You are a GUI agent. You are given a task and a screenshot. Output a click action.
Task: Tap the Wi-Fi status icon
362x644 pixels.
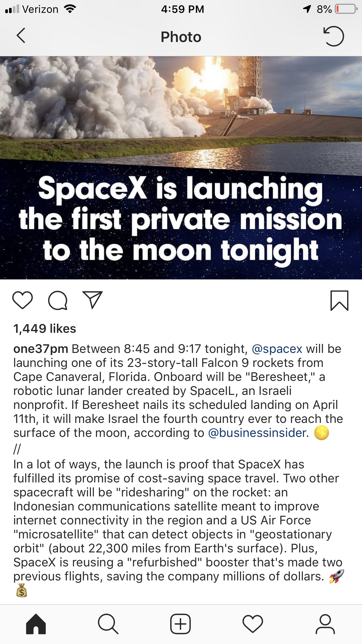(70, 9)
